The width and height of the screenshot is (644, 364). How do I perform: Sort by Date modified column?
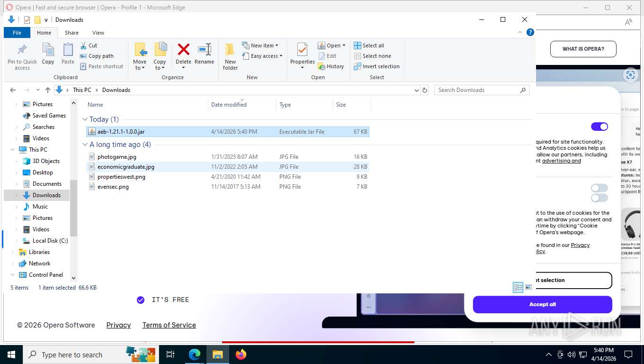coord(242,105)
